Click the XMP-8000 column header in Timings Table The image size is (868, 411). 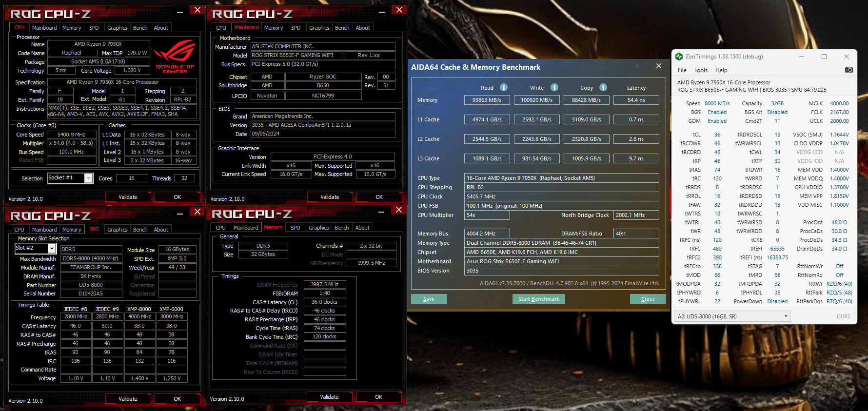point(139,309)
